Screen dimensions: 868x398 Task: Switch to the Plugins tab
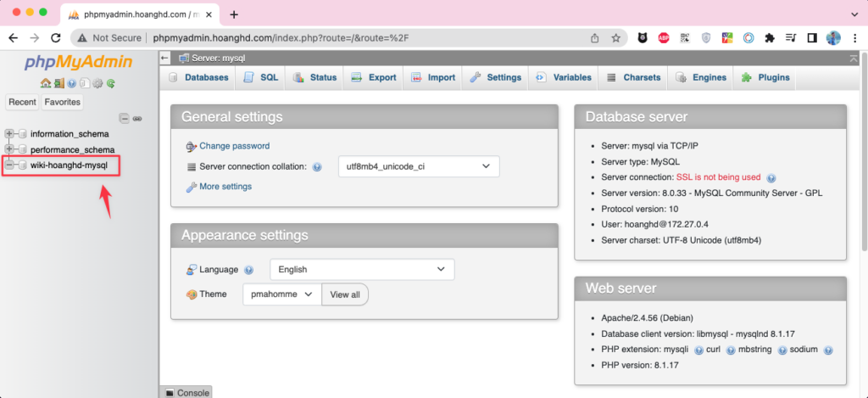point(765,77)
